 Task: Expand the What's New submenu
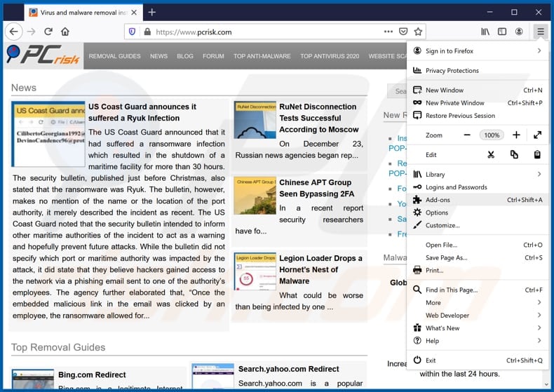click(x=478, y=328)
